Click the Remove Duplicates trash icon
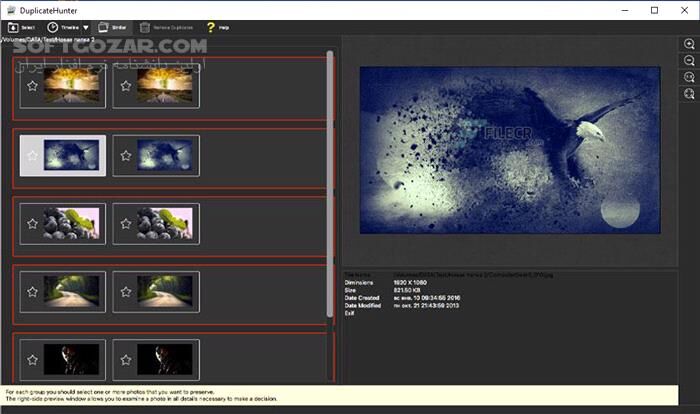700x414 pixels. (147, 27)
